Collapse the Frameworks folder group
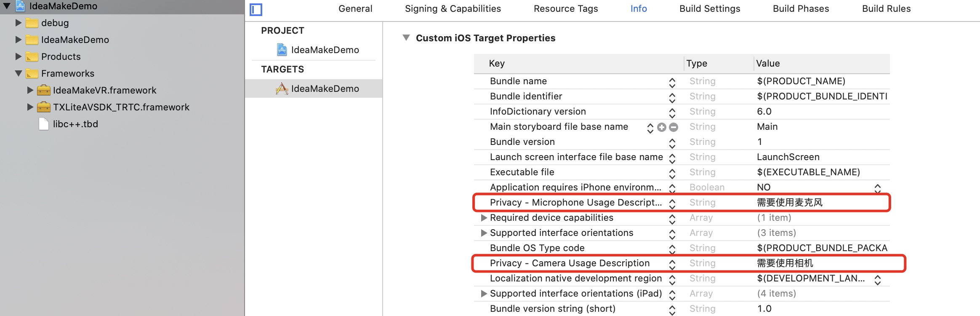 (19, 73)
